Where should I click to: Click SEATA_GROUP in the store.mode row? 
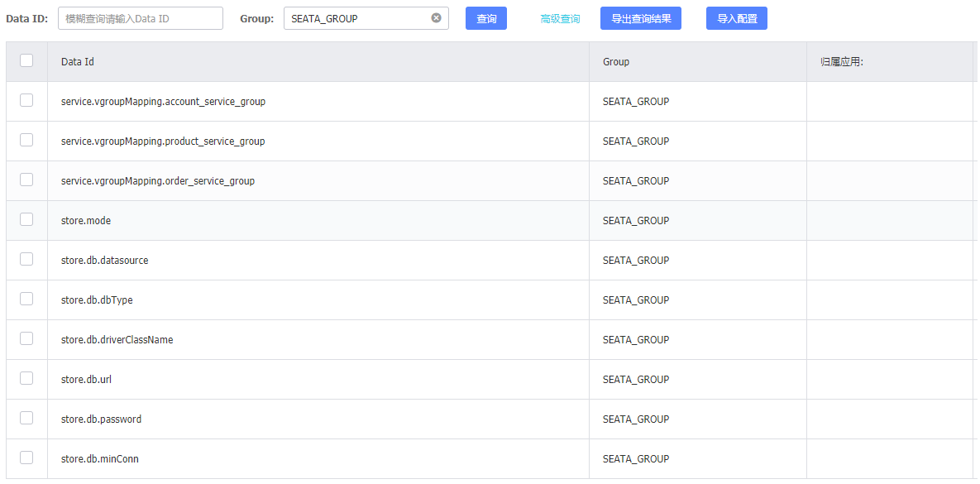pyautogui.click(x=636, y=221)
